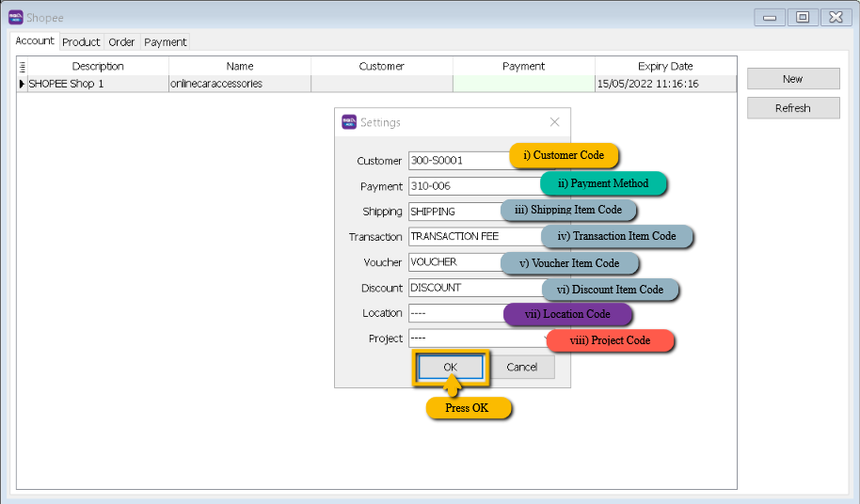
Task: Switch to the Product tab
Action: (81, 42)
